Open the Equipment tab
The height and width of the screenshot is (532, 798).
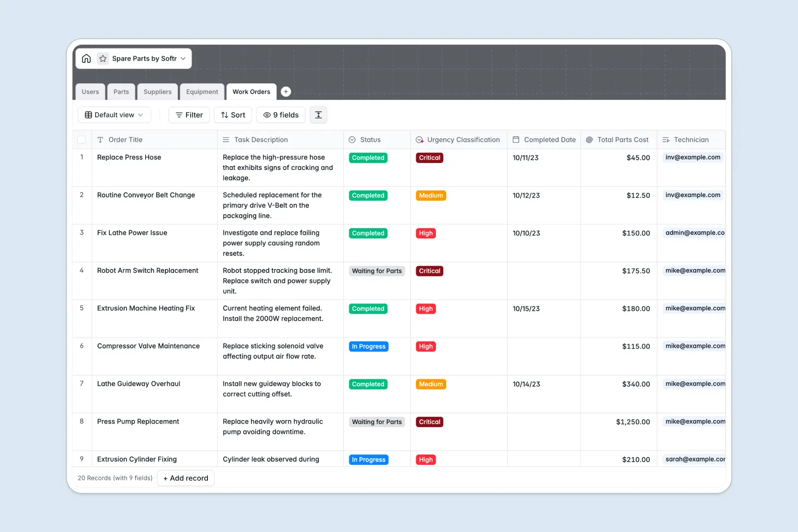click(202, 92)
